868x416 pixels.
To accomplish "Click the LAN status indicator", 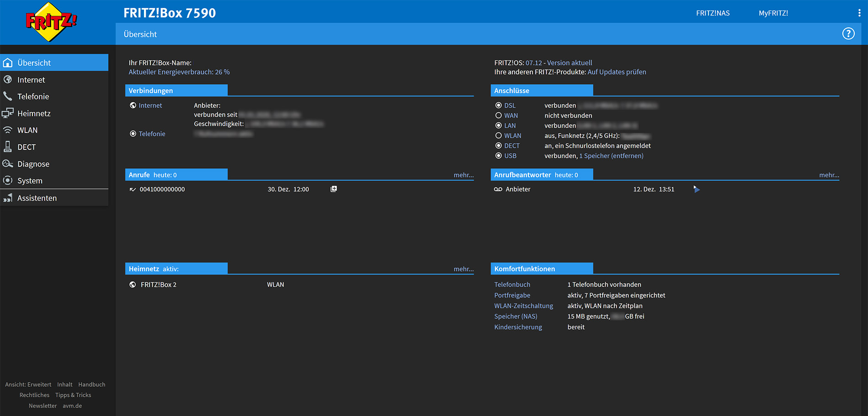I will tap(499, 126).
